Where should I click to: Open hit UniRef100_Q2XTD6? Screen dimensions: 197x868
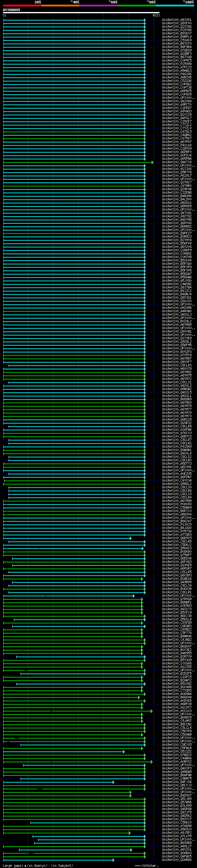click(x=176, y=26)
